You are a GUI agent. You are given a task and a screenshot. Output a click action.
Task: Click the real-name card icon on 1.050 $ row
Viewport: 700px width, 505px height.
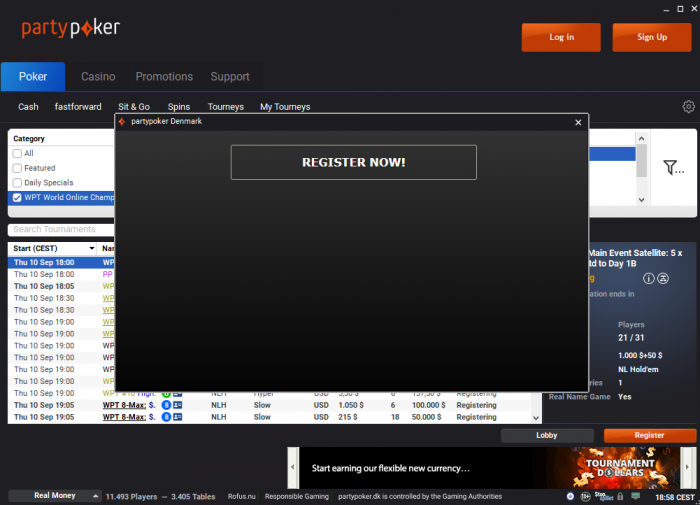[178, 405]
